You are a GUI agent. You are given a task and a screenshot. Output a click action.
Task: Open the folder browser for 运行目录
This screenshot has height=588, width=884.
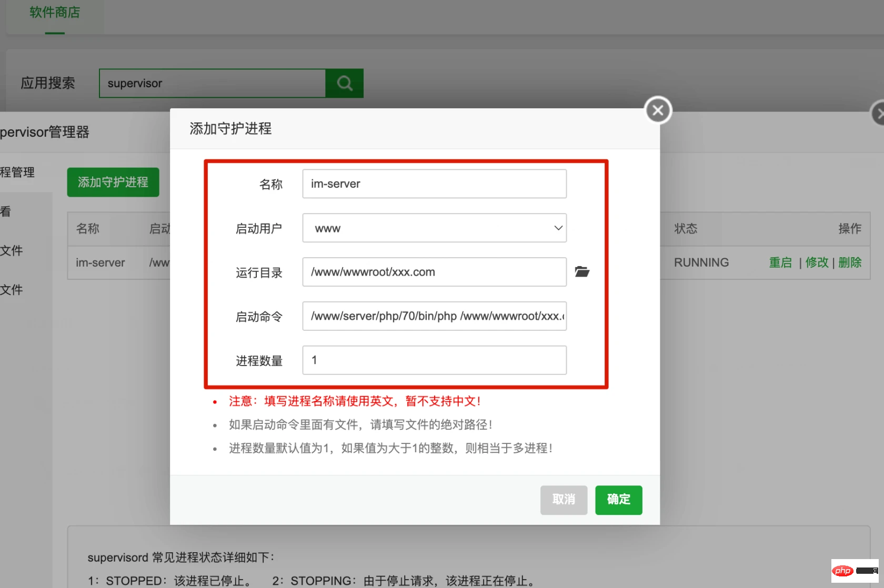[x=582, y=271]
